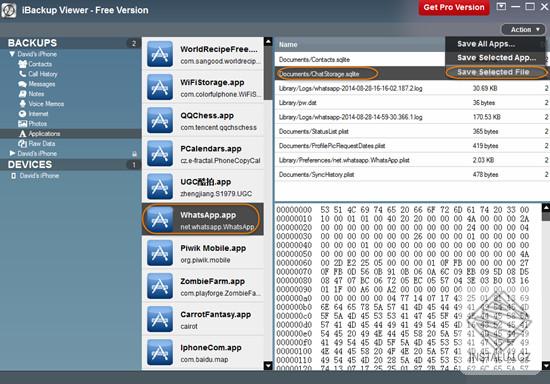Select Piwik Mobile.app icon
Viewport: 550px width, 384px height.
(x=160, y=252)
